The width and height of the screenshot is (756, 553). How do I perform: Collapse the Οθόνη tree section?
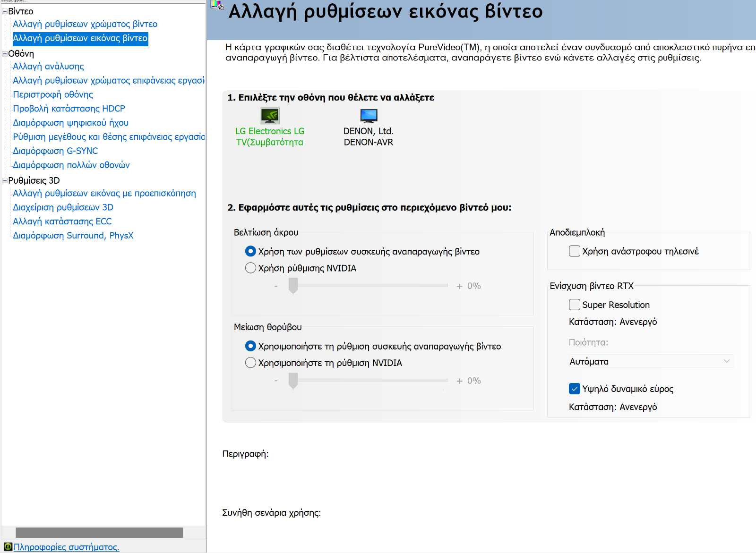tap(5, 54)
